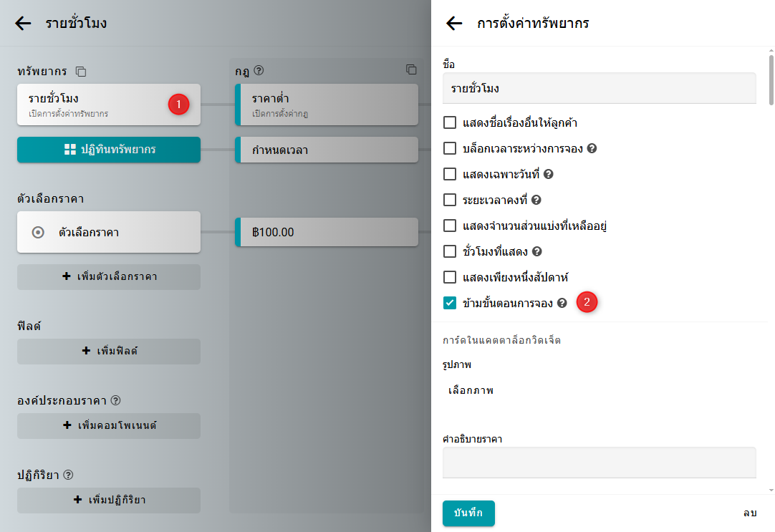The image size is (775, 532).
Task: Click the ชื่อ name input field
Action: [599, 89]
